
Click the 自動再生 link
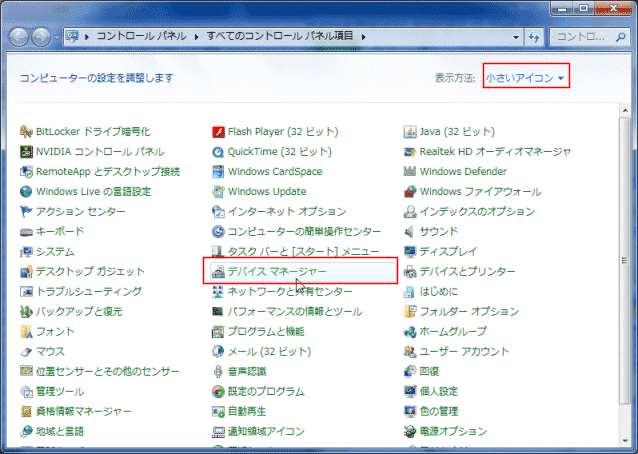247,411
